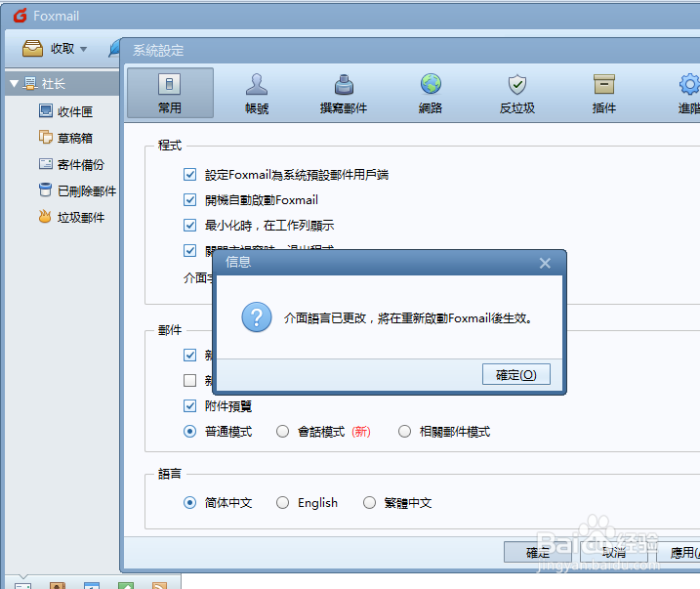The height and width of the screenshot is (589, 700).
Task: Select the 社长 account icon
Action: coord(30,83)
